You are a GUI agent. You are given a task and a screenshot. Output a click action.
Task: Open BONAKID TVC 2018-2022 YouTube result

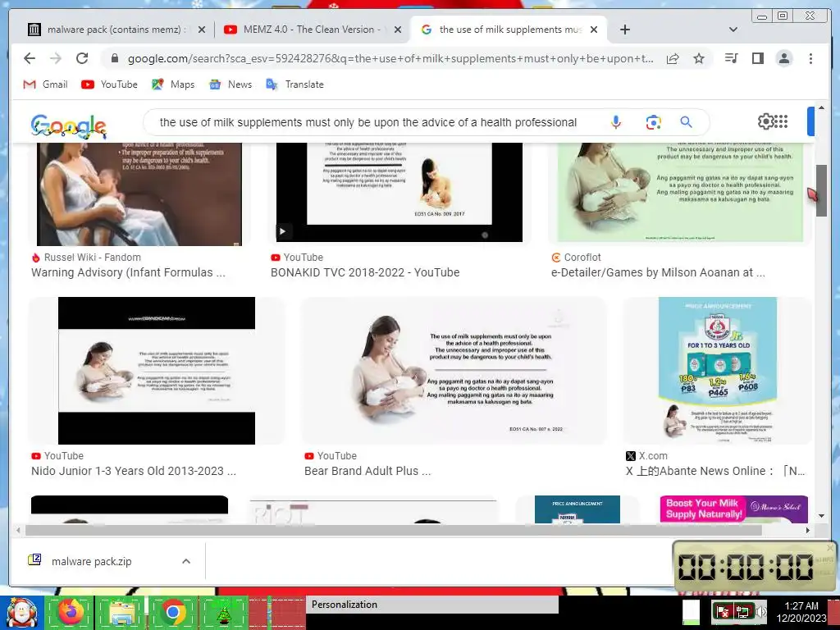click(x=365, y=272)
